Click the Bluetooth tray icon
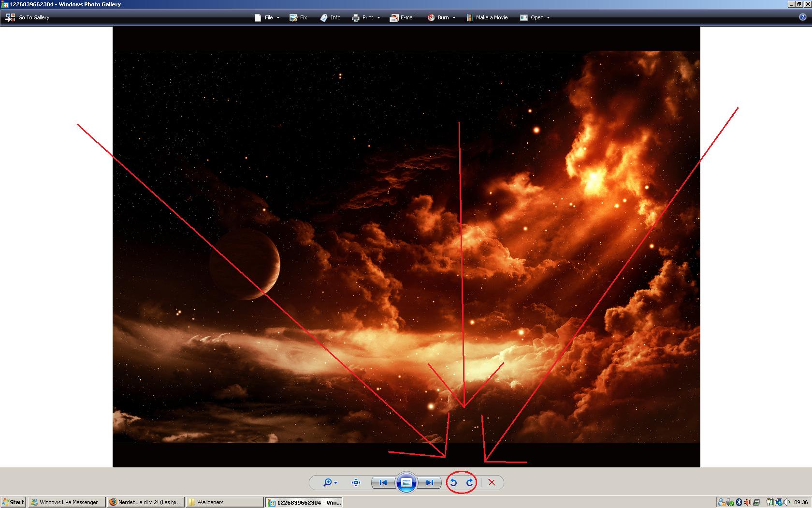 click(739, 502)
